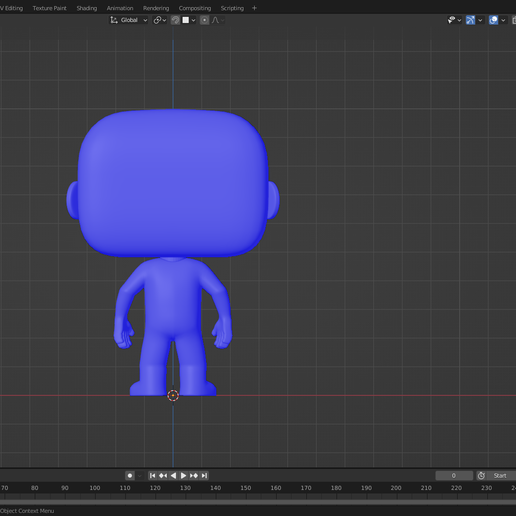Click frame 120 on timeline ruler
Screen dimensions: 516x516
[155, 488]
